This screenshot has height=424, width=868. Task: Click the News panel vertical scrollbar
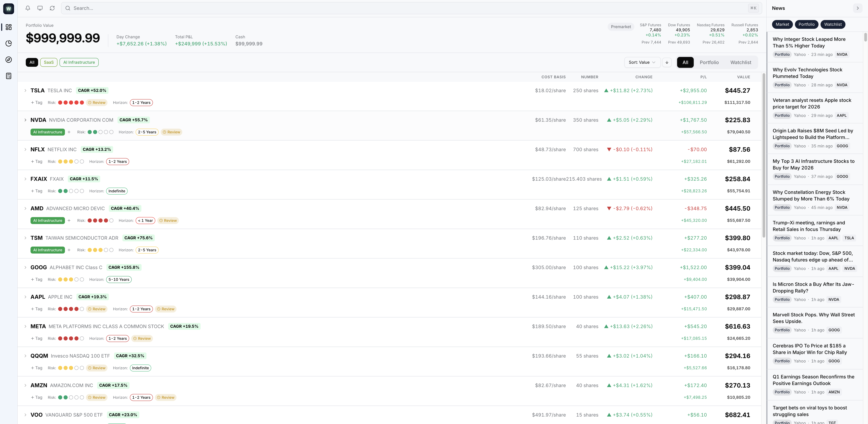(x=865, y=37)
